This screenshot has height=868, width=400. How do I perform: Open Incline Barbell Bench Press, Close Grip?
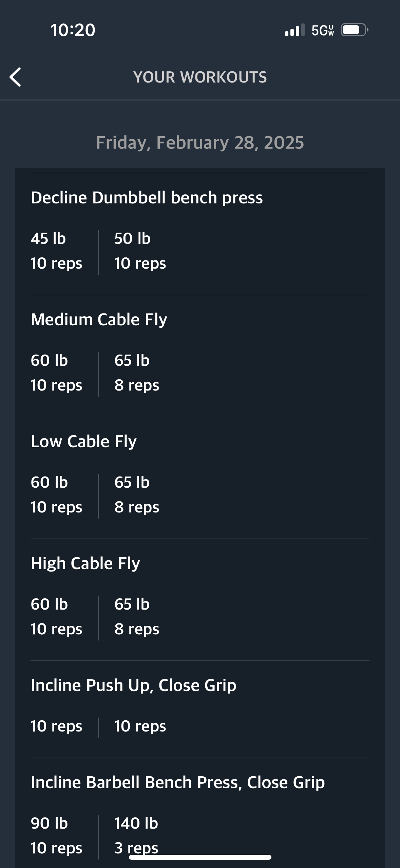(x=178, y=782)
